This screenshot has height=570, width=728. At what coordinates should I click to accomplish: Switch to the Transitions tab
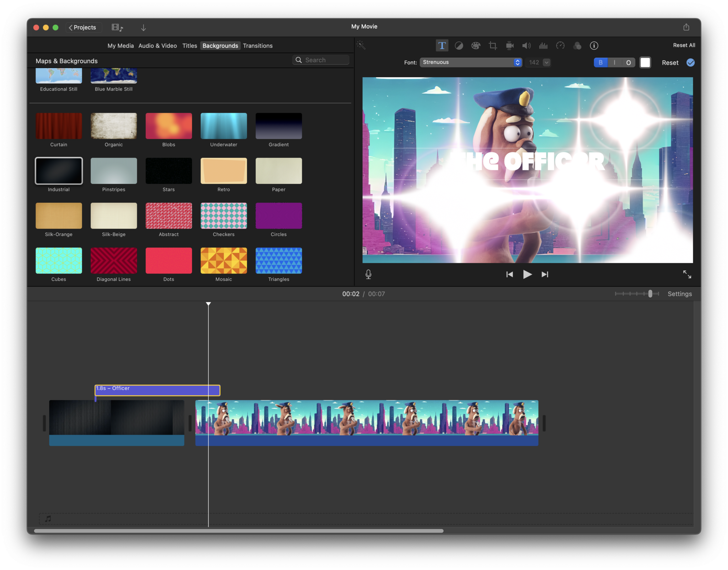[x=258, y=46]
